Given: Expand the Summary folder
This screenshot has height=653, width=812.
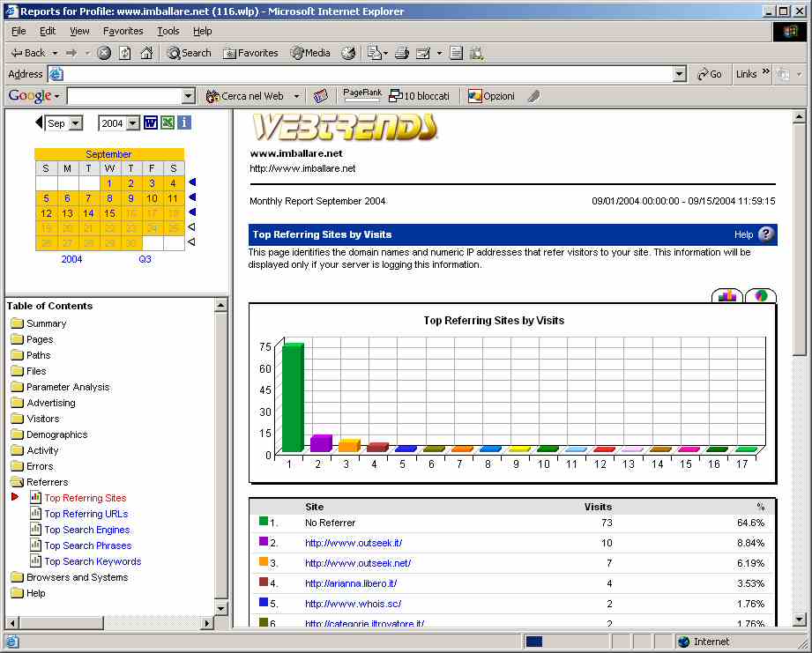Looking at the screenshot, I should [x=18, y=323].
